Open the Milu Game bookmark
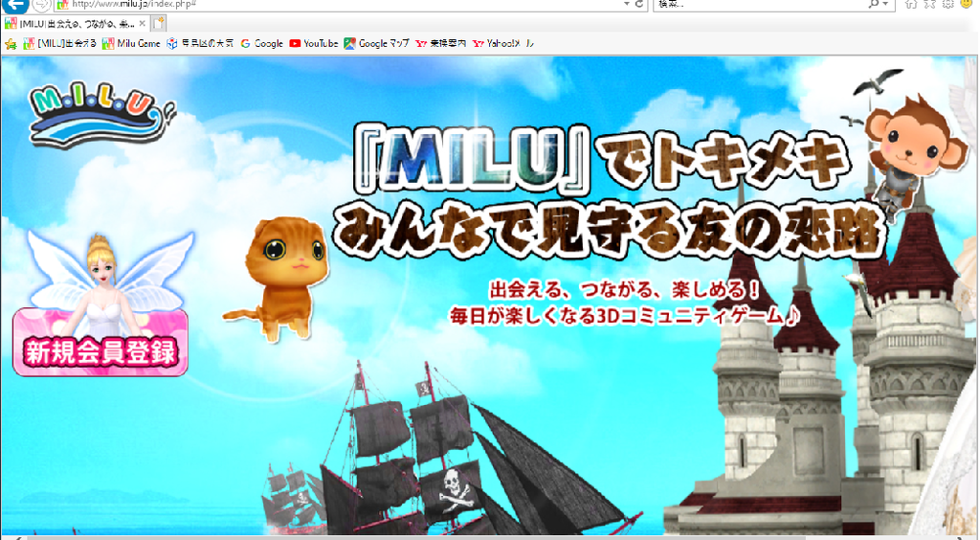This screenshot has height=540, width=980. (x=131, y=43)
